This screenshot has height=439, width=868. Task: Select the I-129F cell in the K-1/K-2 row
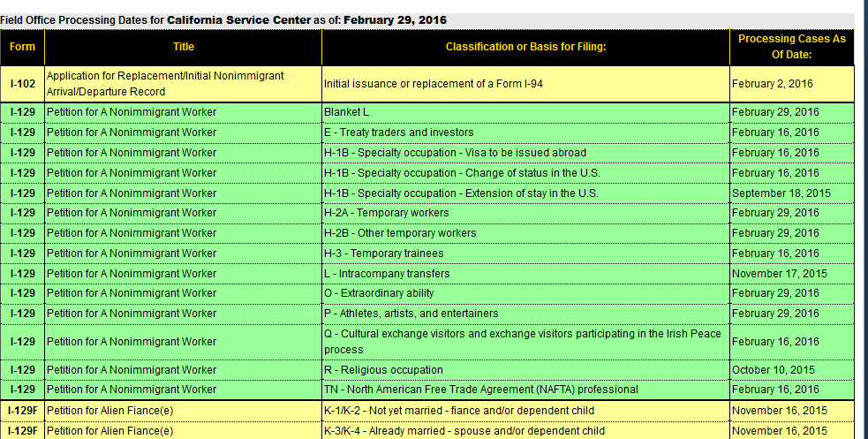pos(22,411)
